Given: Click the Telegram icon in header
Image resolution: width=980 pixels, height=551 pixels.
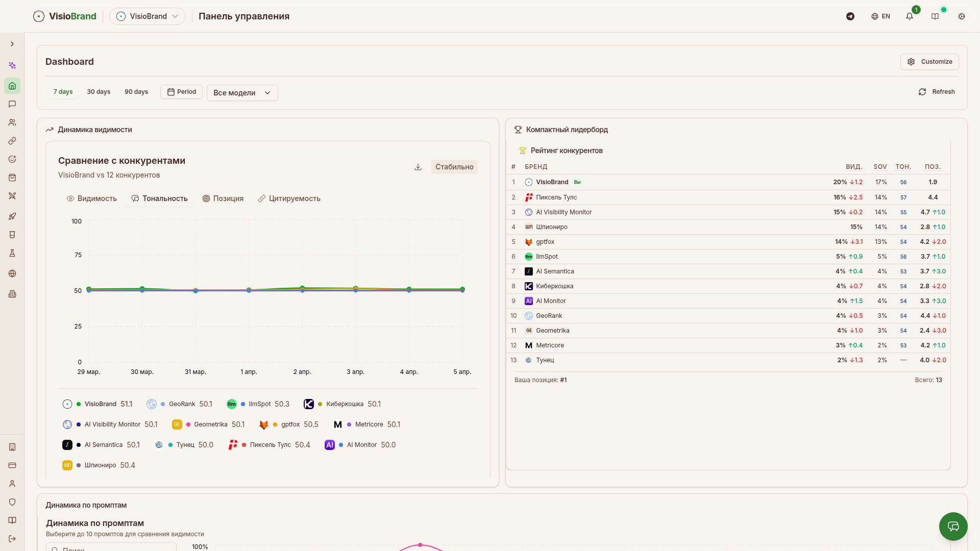Looking at the screenshot, I should pos(850,16).
